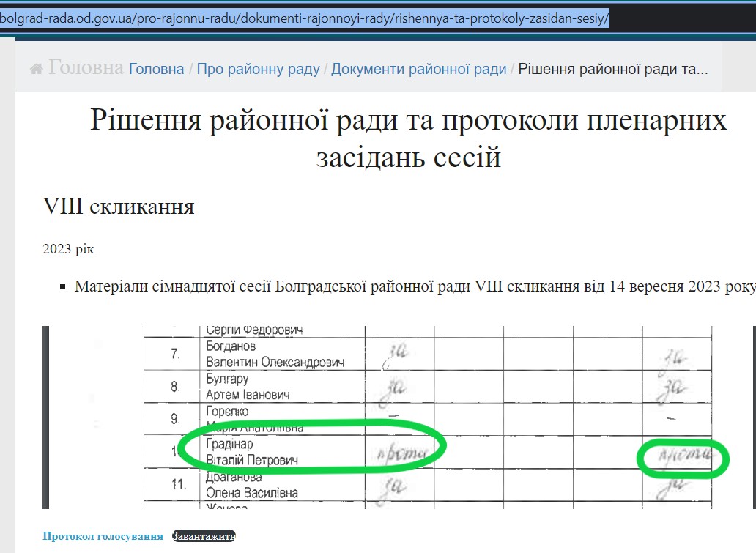
Task: Open the blue Головна breadcrumb link
Action: pyautogui.click(x=156, y=69)
